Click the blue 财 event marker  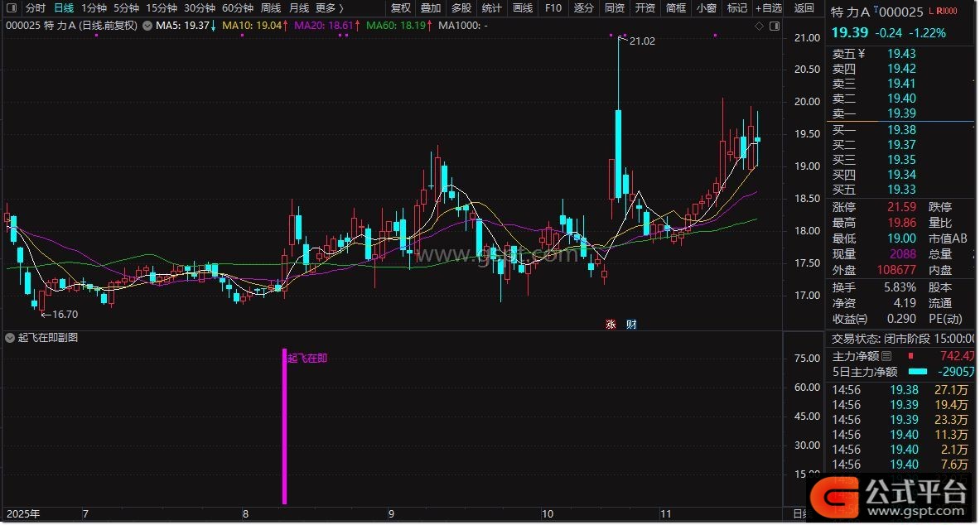[630, 324]
